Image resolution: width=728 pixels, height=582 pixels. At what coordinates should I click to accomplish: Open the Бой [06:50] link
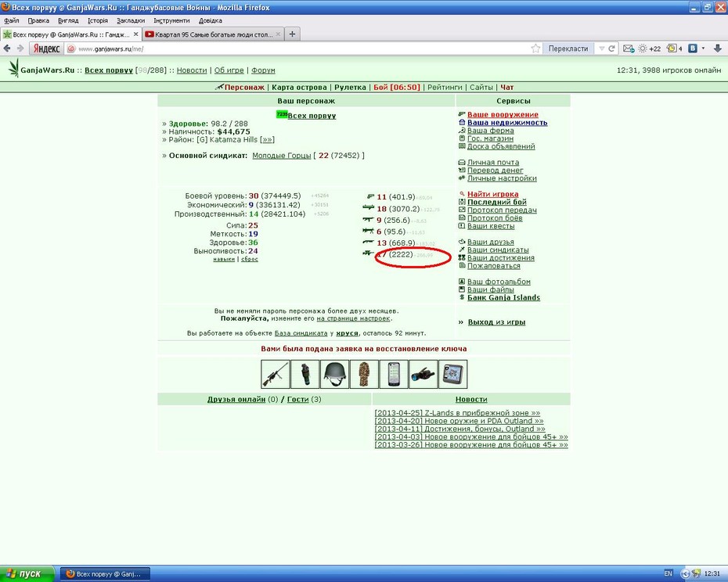(x=397, y=88)
